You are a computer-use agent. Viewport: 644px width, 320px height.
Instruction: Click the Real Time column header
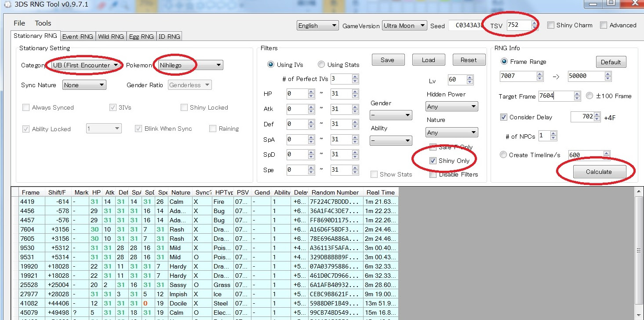(x=381, y=192)
